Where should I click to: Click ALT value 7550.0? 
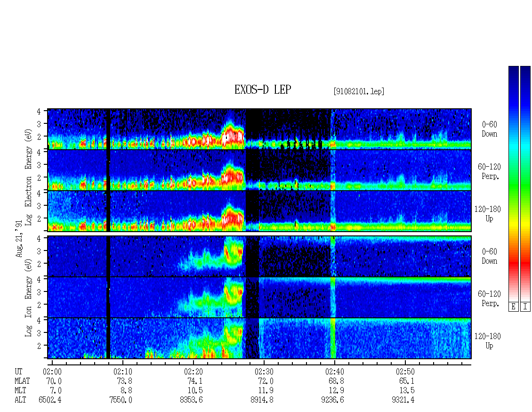pyautogui.click(x=121, y=400)
